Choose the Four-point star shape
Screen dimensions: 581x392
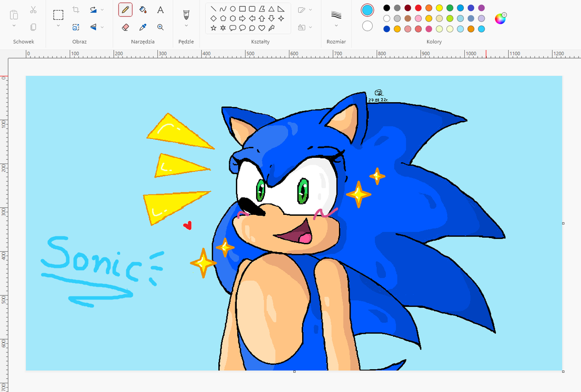coord(281,18)
